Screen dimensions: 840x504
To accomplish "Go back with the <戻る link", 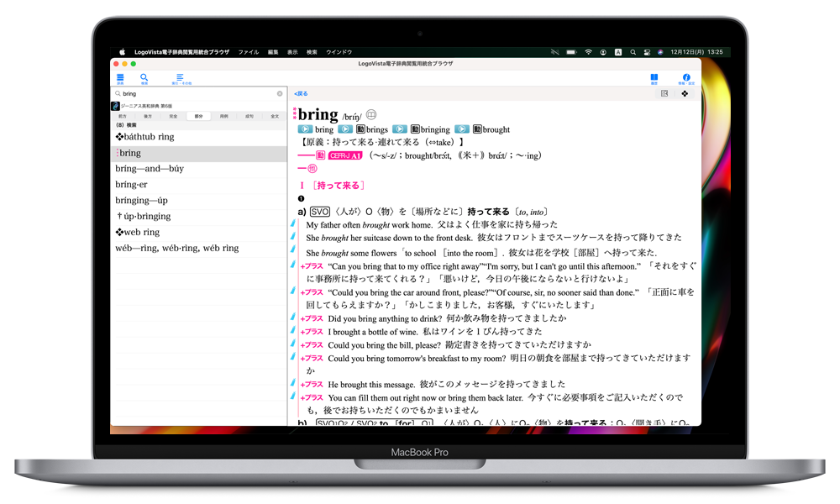I will point(301,94).
